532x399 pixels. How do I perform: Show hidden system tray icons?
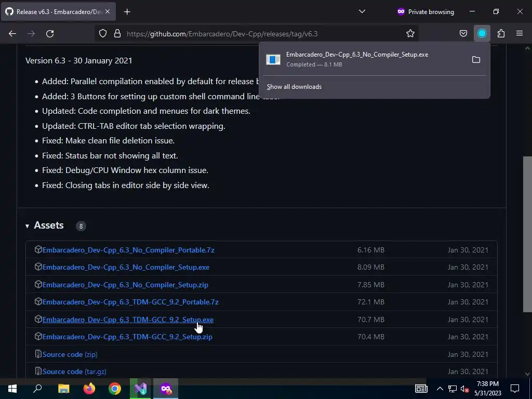(x=440, y=389)
